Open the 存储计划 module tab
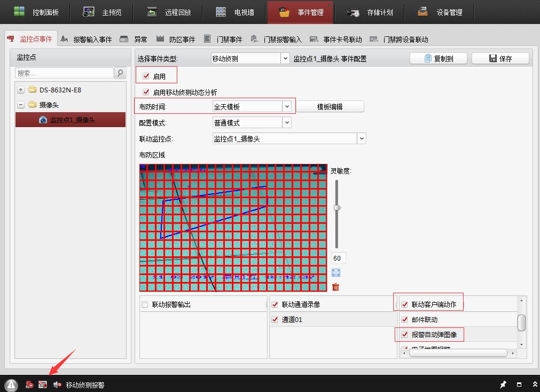 (373, 12)
